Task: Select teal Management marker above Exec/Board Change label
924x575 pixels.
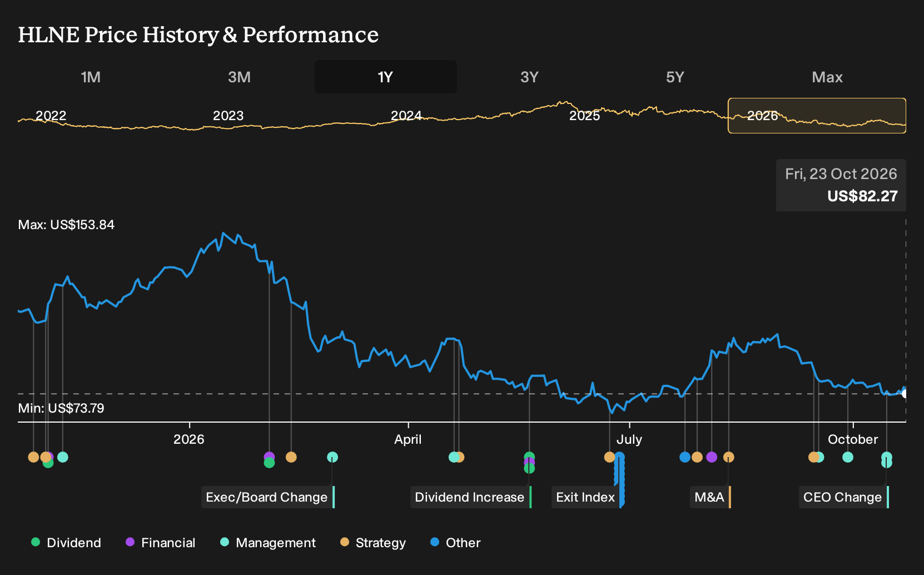Action: click(x=332, y=457)
